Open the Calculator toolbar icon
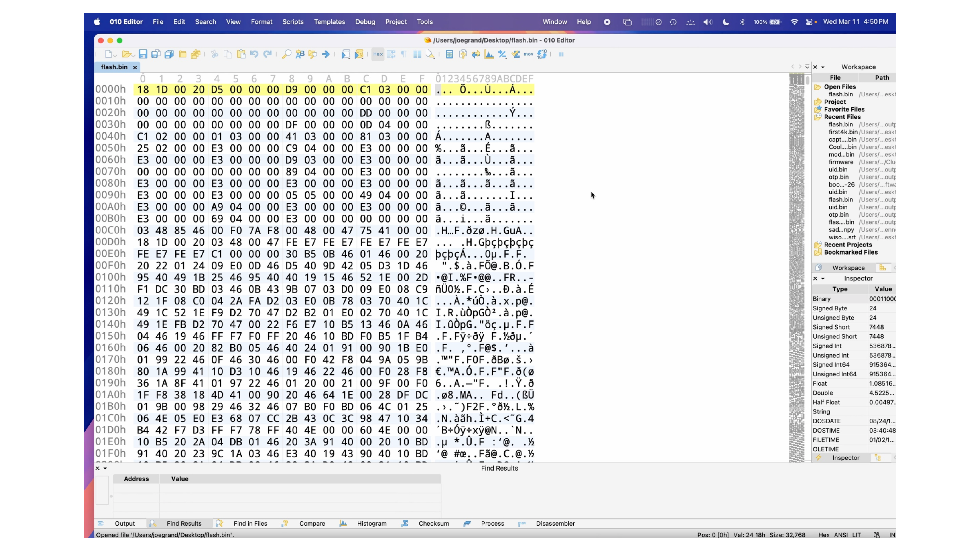This screenshot has width=980, height=551. (449, 54)
